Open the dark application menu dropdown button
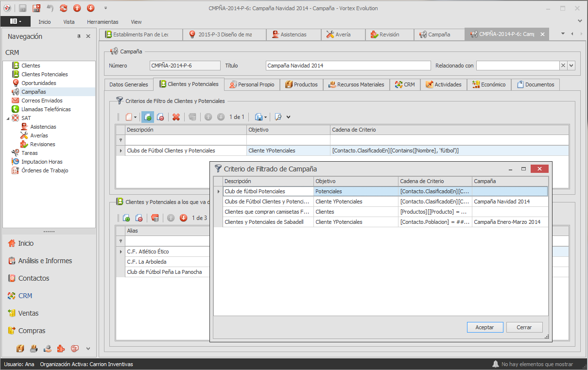 point(15,21)
